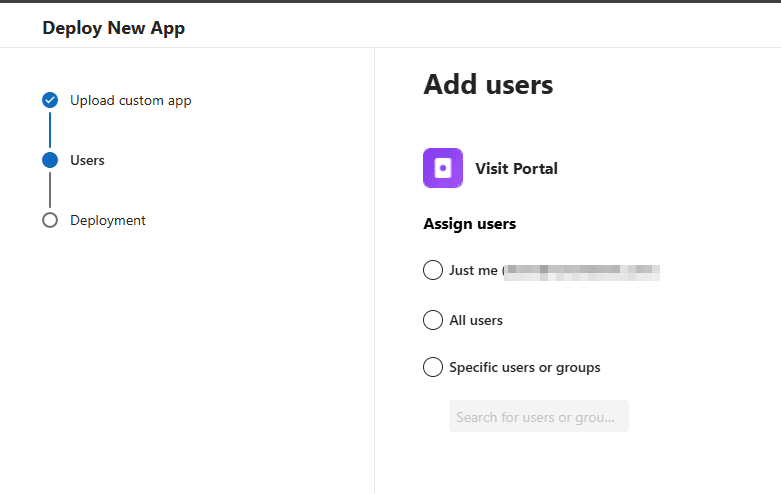Image resolution: width=781 pixels, height=494 pixels.
Task: Click the 'Deploy New App' title
Action: (x=114, y=28)
